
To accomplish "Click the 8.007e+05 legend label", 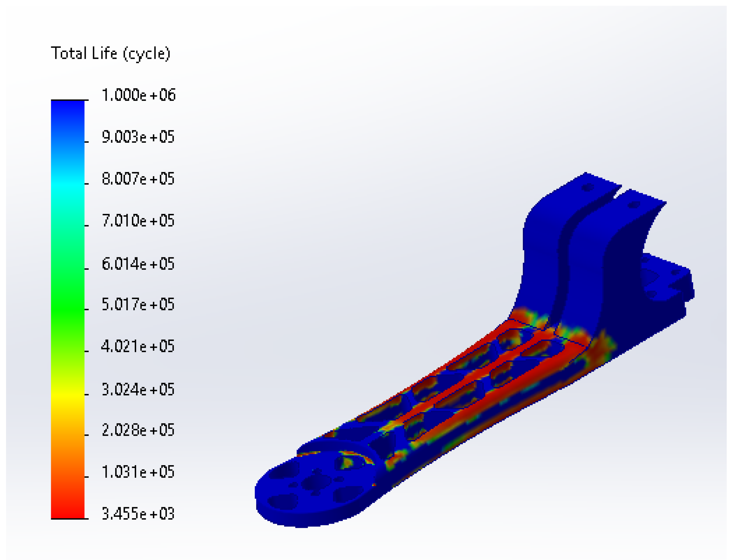I will point(138,179).
